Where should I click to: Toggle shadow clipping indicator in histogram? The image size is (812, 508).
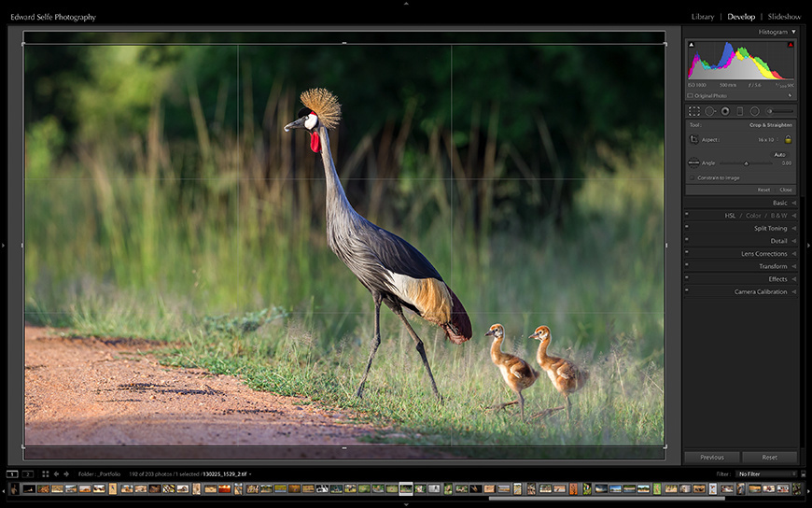pos(691,45)
